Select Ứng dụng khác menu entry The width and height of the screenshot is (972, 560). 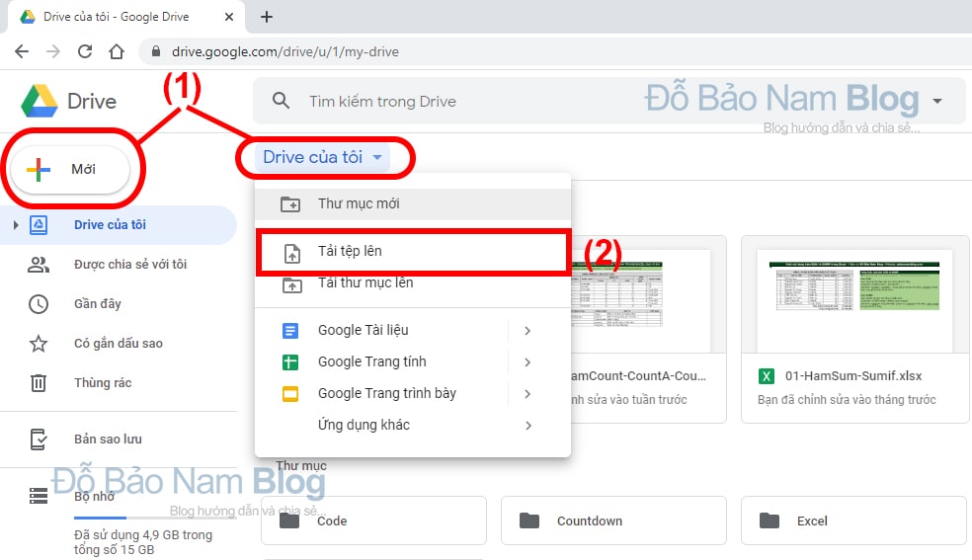coord(413,426)
